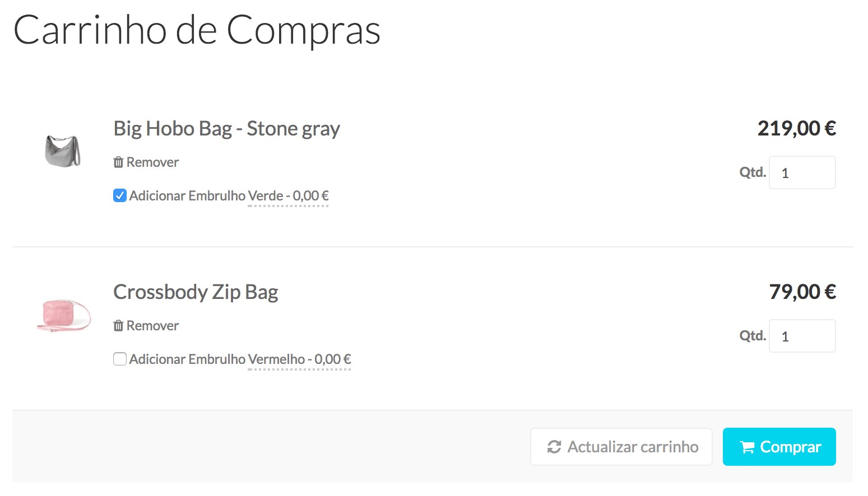Click the trash icon for Big Hobo Bag
Image resolution: width=868 pixels, height=496 pixels.
[x=118, y=162]
